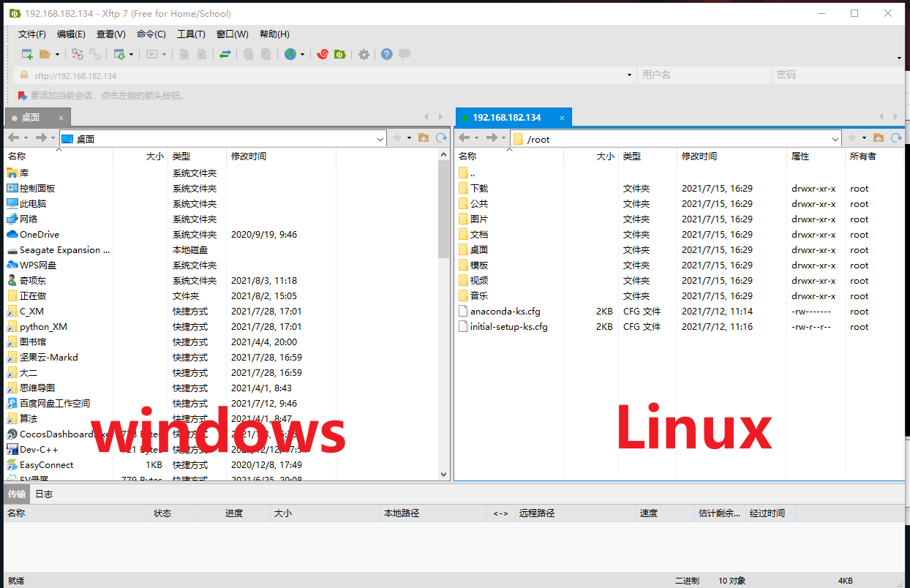Image resolution: width=910 pixels, height=588 pixels.
Task: Click the greyed play-style command icon
Action: pos(152,54)
